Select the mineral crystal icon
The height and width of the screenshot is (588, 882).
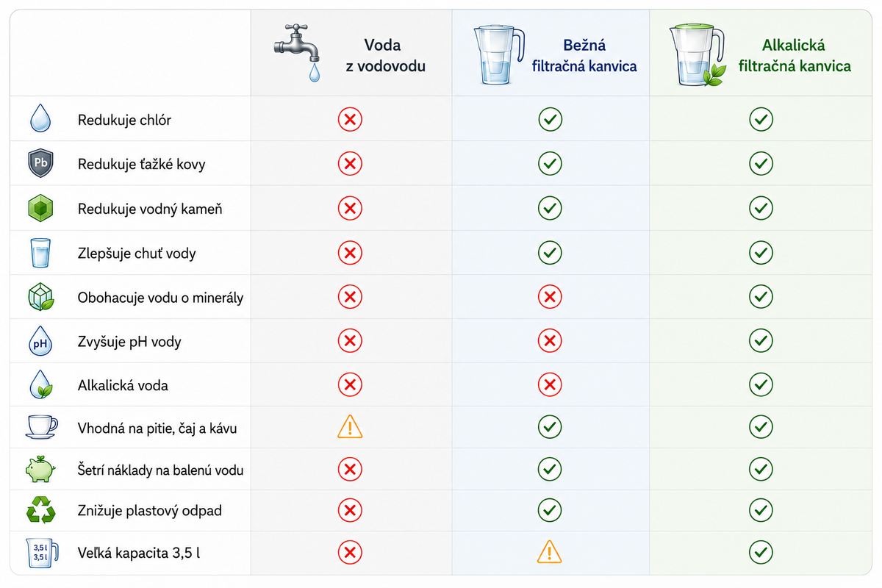point(40,298)
